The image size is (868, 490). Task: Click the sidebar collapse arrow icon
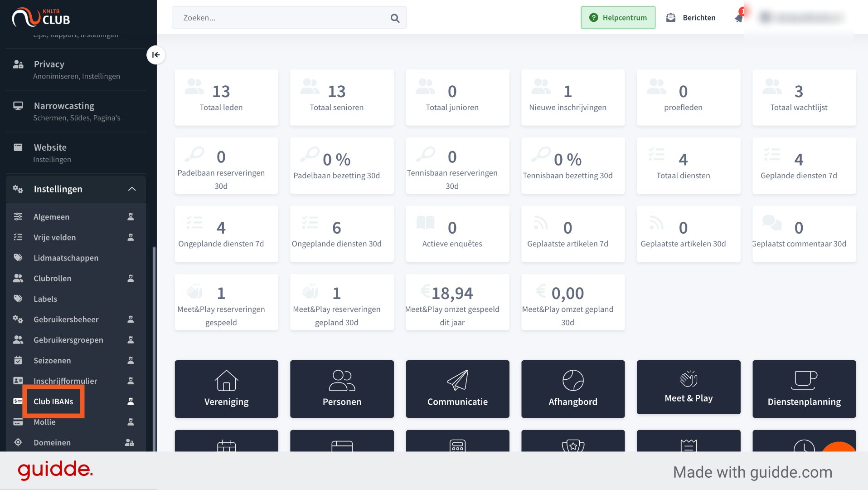156,55
